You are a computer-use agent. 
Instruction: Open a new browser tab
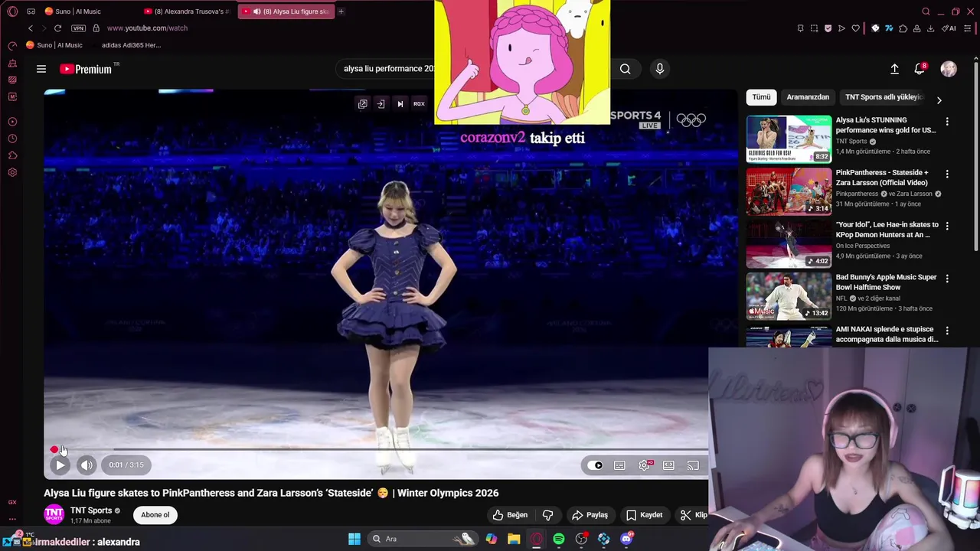click(341, 11)
